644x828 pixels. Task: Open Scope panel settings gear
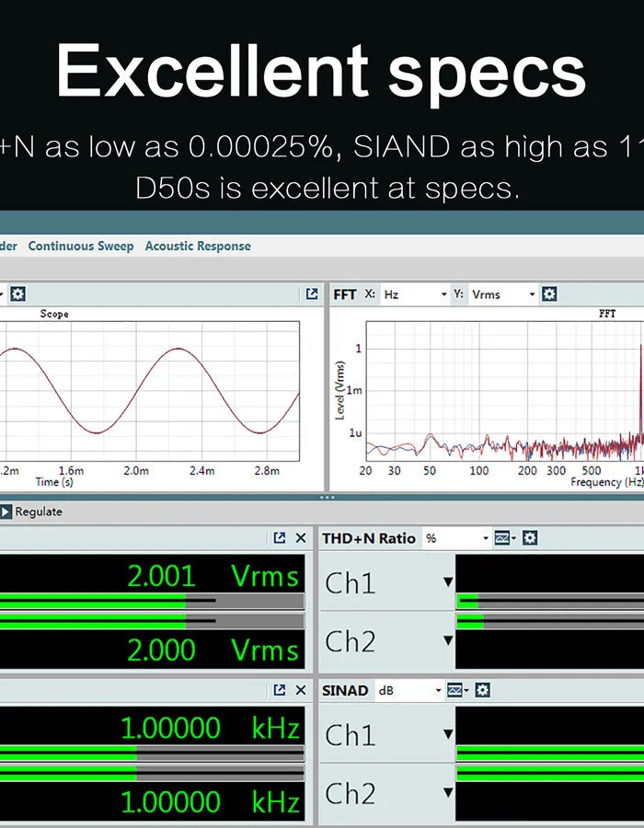[x=17, y=294]
